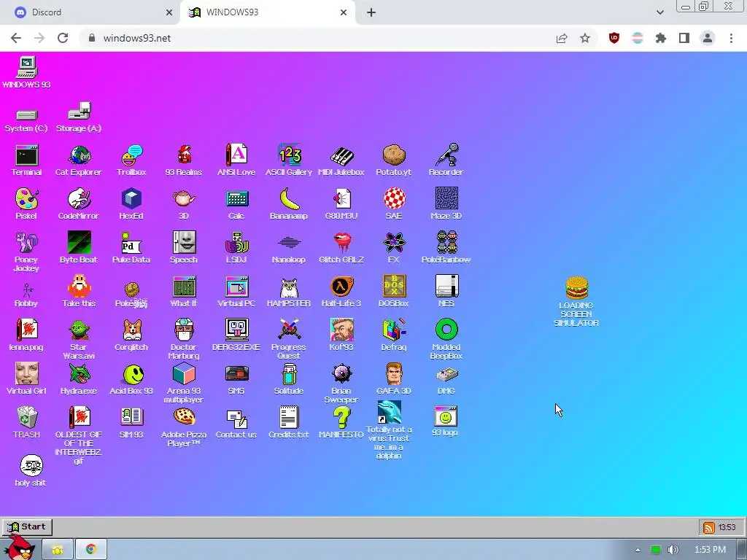Viewport: 747px width, 560px height.
Task: Select the 93 Realms icon
Action: 184,160
